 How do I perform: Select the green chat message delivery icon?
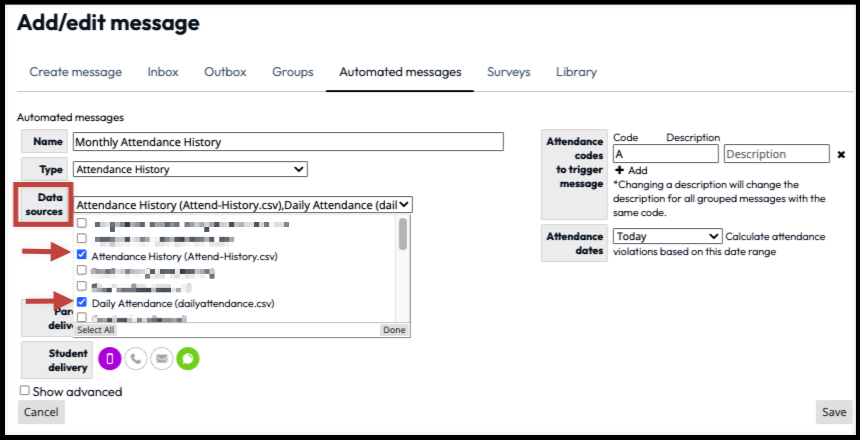(188, 358)
